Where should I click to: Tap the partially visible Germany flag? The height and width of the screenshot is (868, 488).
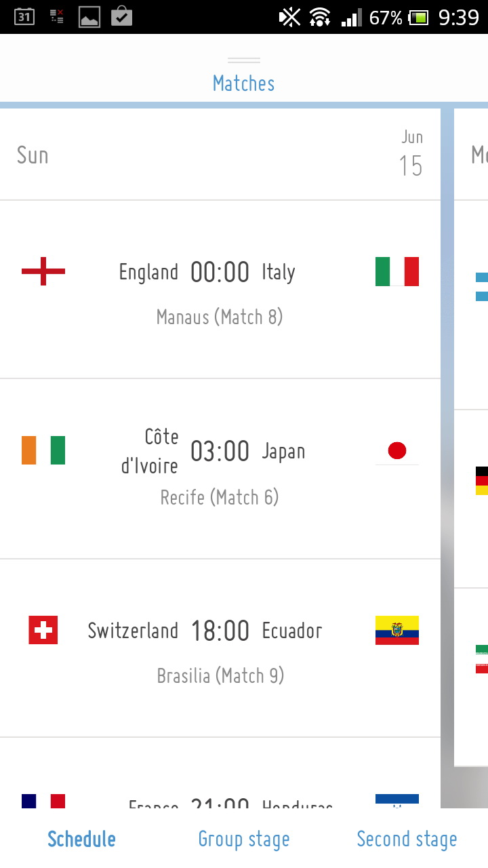pos(481,481)
